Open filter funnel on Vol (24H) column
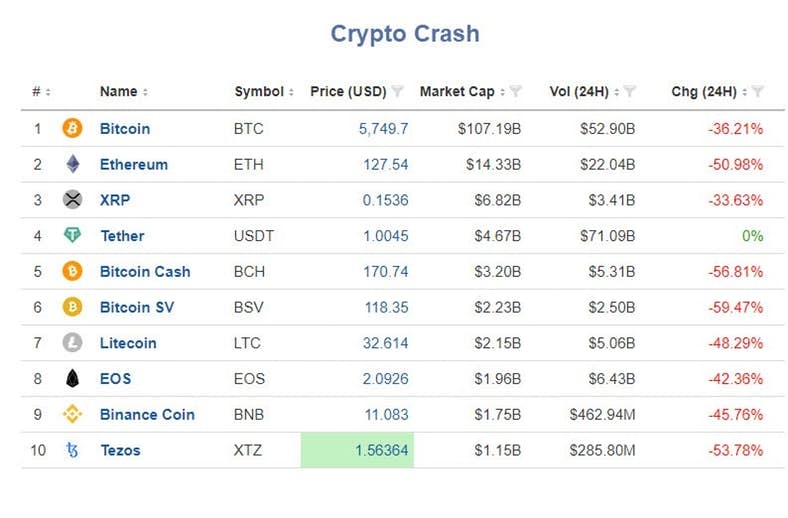Viewport: 788px width, 518px height. point(631,92)
